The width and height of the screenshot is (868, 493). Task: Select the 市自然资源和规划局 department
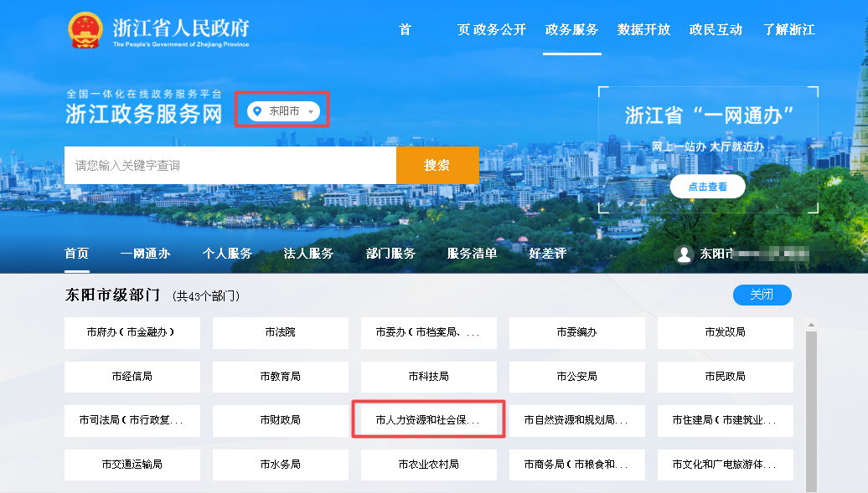pos(577,420)
